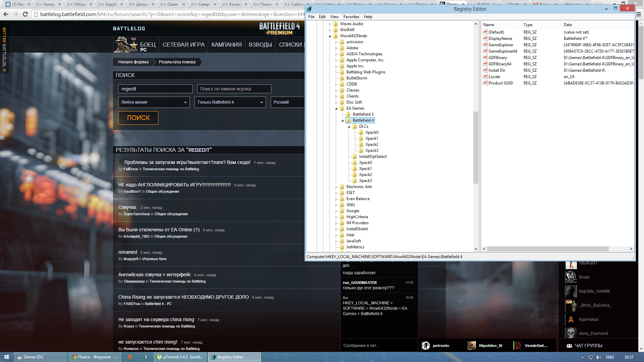Open the НЕ надо АНГЛОФИЦИРОВАТЬ ИГРУ thread
644x362 pixels.
point(174,185)
